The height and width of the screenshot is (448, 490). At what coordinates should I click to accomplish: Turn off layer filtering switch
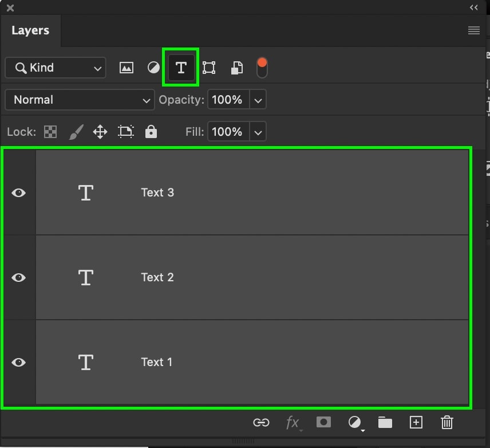[262, 67]
